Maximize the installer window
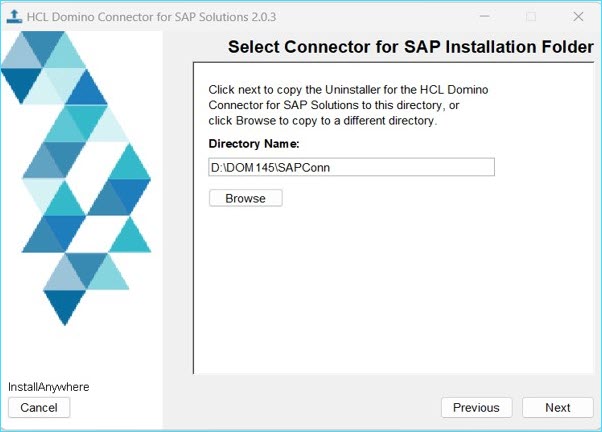 531,16
